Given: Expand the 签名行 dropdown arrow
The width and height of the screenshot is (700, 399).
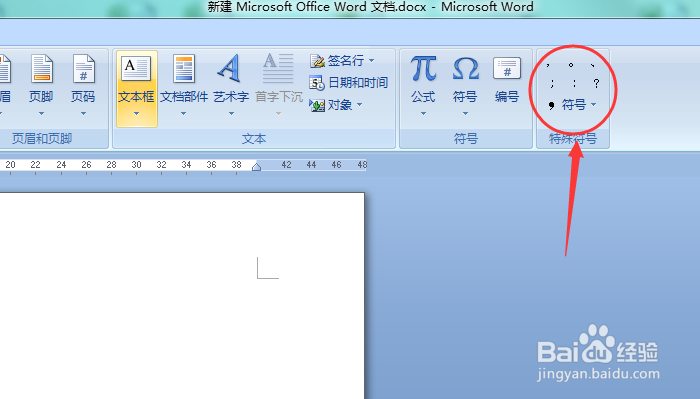Looking at the screenshot, I should [x=371, y=60].
